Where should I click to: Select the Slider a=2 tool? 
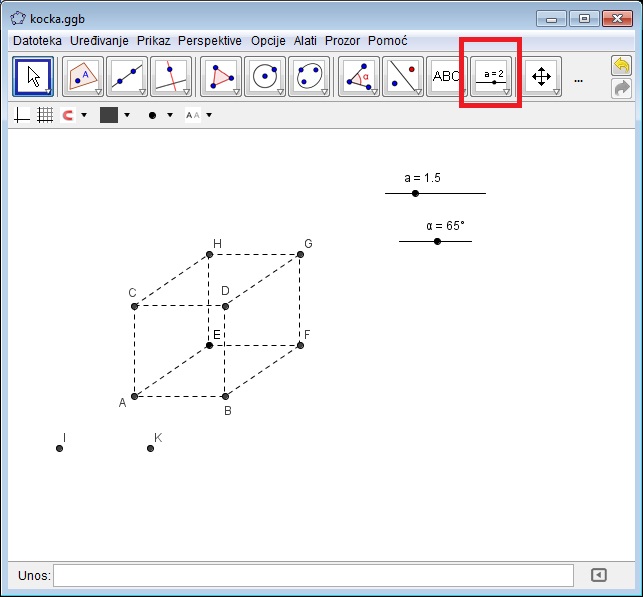[491, 77]
